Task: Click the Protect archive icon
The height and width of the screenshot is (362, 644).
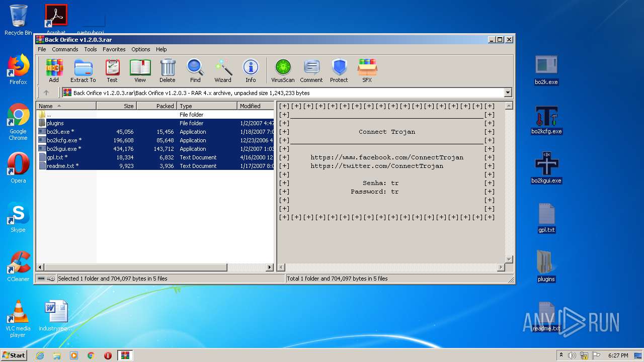Action: 339,70
